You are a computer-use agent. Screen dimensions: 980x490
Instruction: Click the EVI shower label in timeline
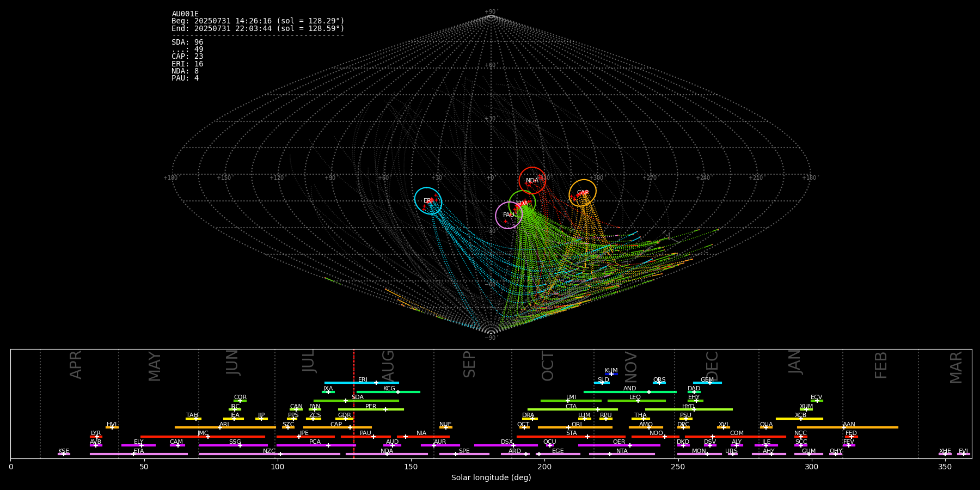tap(963, 451)
